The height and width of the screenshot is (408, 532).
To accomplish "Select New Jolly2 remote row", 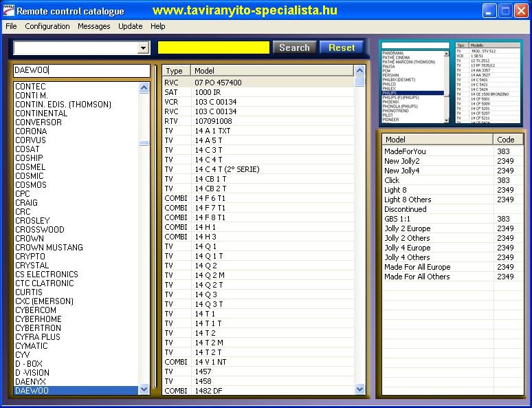I will click(x=452, y=161).
